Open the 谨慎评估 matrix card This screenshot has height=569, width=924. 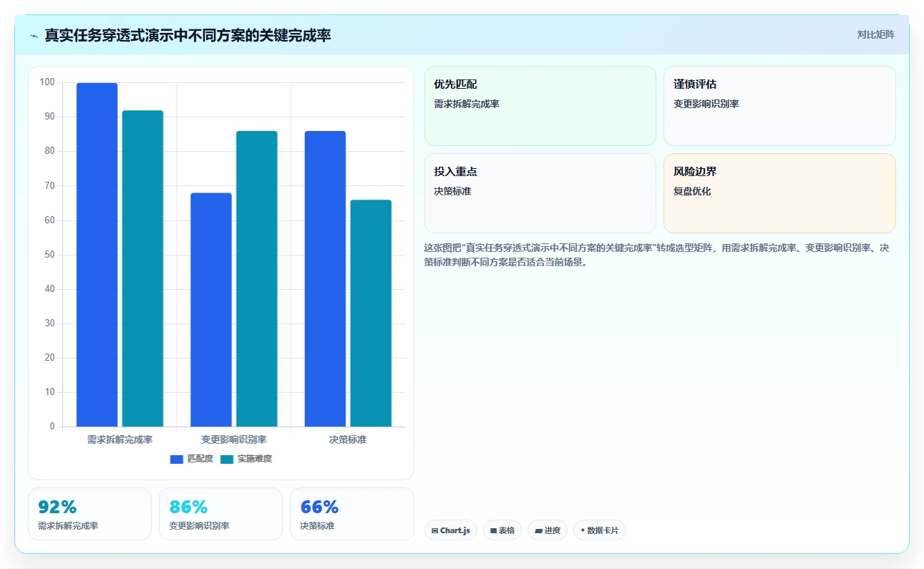coord(779,106)
